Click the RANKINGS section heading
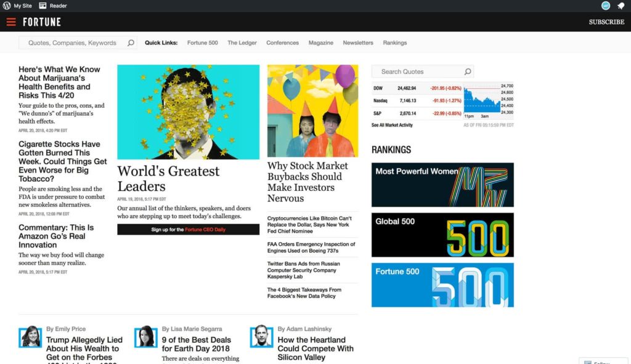Image resolution: width=631 pixels, height=364 pixels. [391, 150]
